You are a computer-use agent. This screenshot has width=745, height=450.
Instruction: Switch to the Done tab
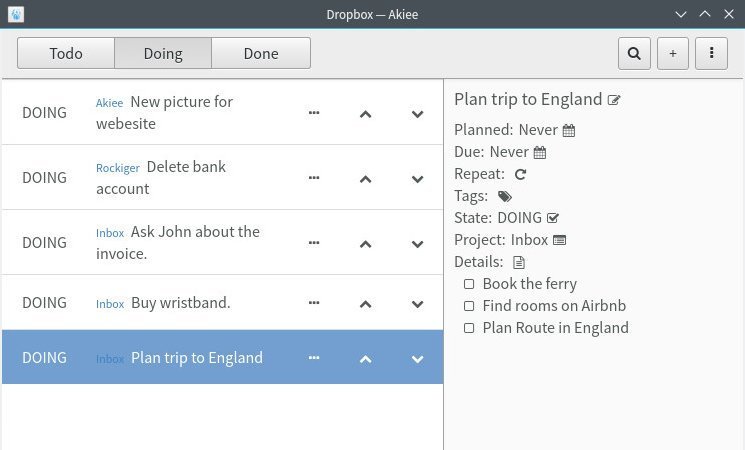pyautogui.click(x=261, y=53)
